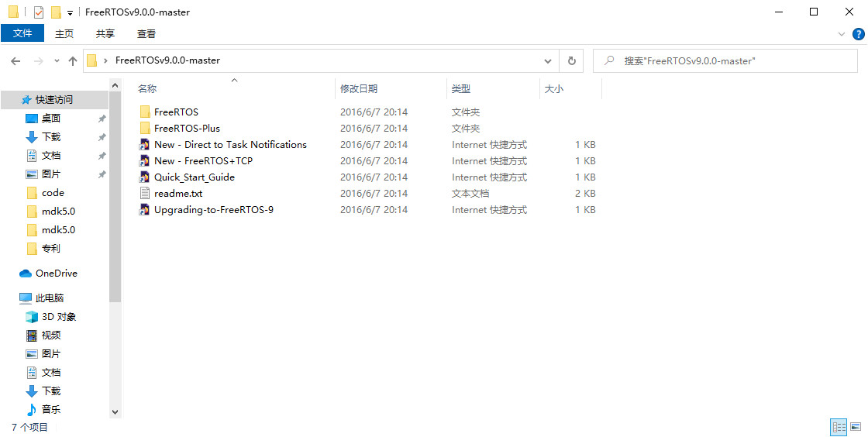Click the properties checkmark icon in title bar
Screen dimensions: 868x437
(39, 12)
